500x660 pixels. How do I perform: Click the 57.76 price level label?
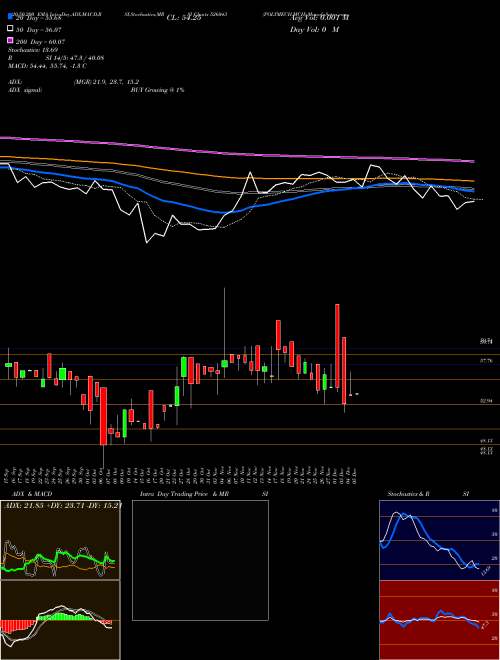(x=486, y=361)
